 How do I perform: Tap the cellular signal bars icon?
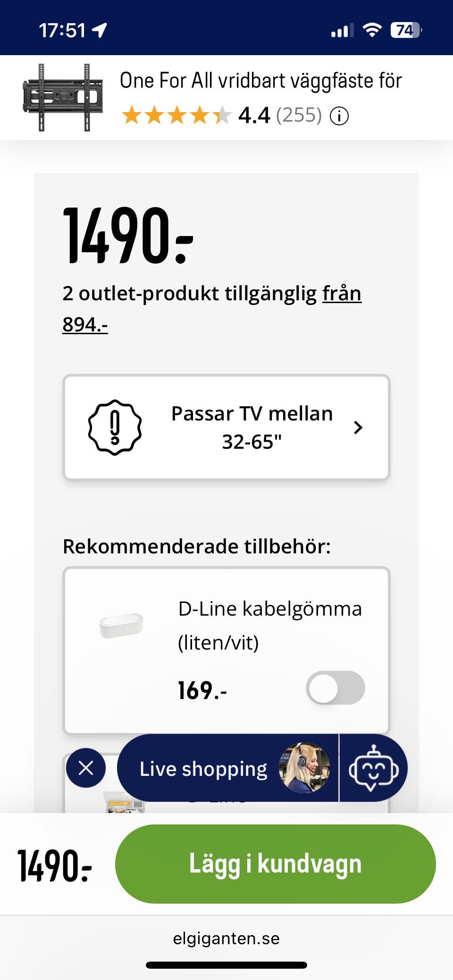342,31
